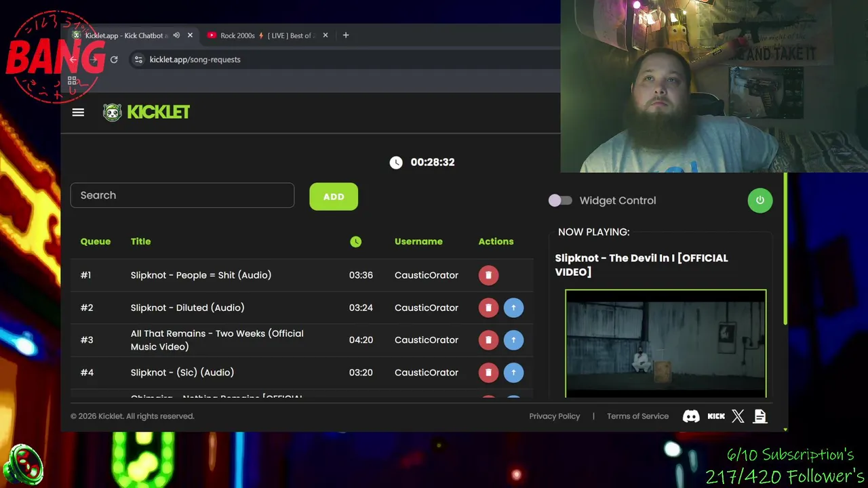This screenshot has width=868, height=488.
Task: Click the 04:20 duration value
Action: pos(361,340)
